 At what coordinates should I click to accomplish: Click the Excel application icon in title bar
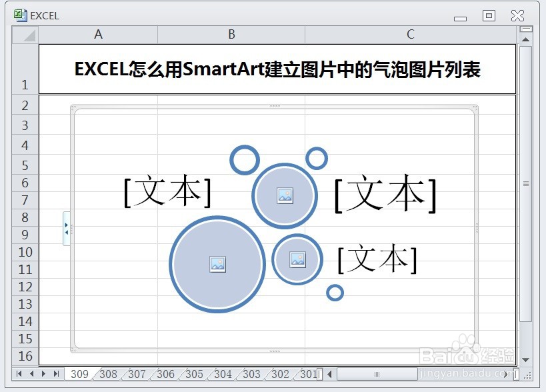tap(20, 15)
